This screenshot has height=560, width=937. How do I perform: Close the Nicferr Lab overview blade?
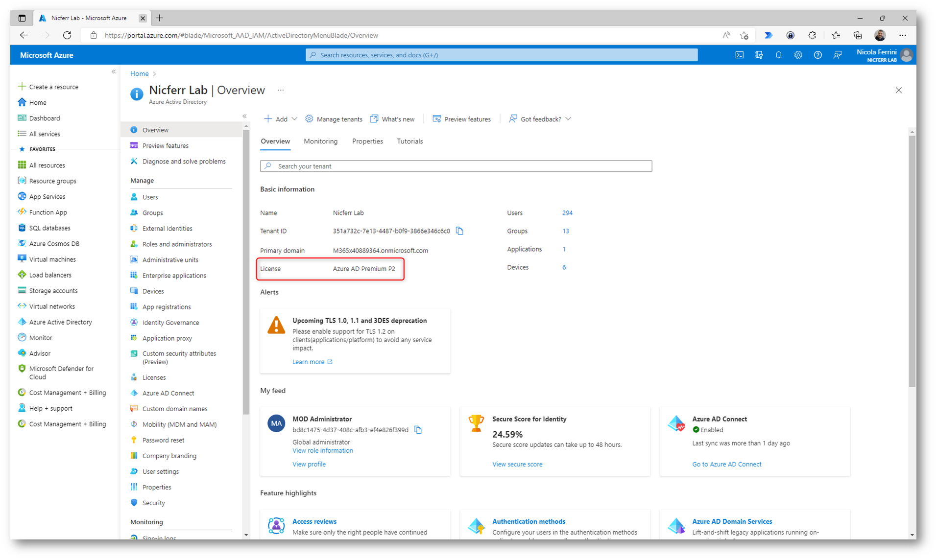coord(898,90)
